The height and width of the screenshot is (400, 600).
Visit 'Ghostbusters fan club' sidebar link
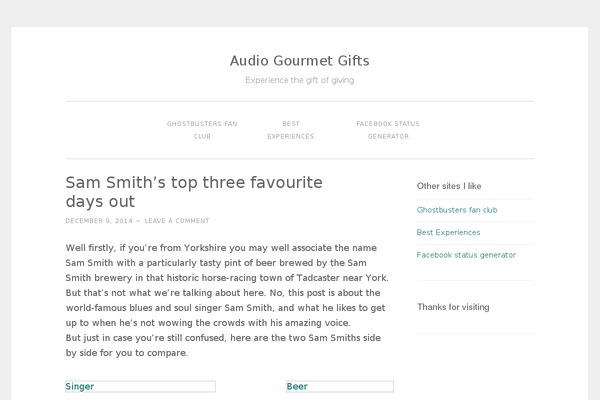[456, 210]
